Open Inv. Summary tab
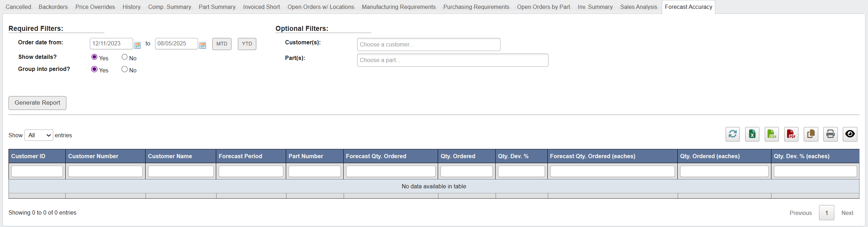 point(595,7)
